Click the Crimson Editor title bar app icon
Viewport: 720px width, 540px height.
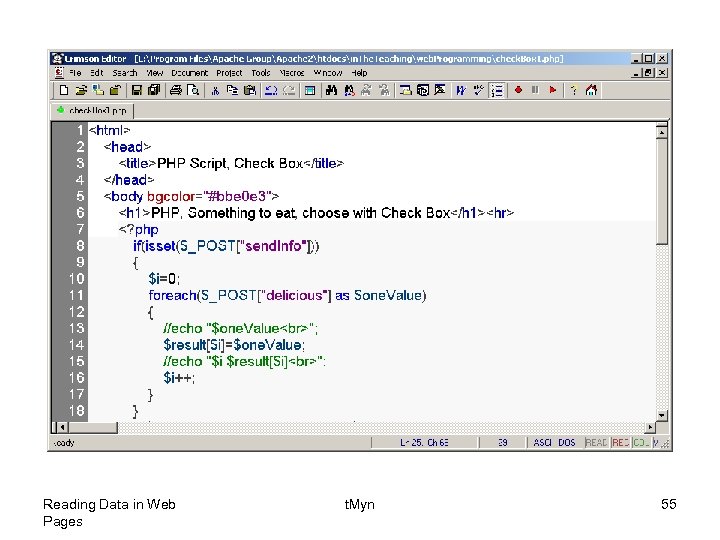click(x=57, y=59)
